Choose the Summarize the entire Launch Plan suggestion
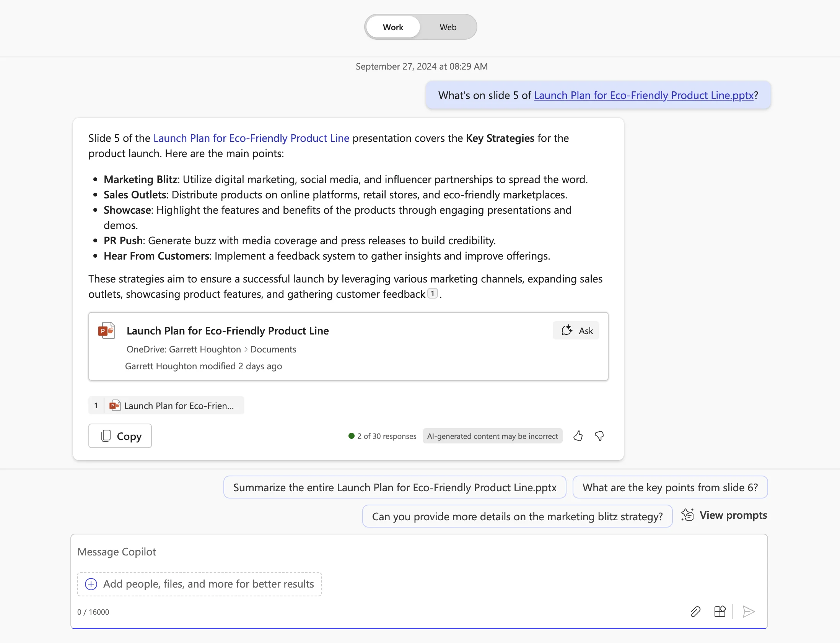 [x=395, y=487]
